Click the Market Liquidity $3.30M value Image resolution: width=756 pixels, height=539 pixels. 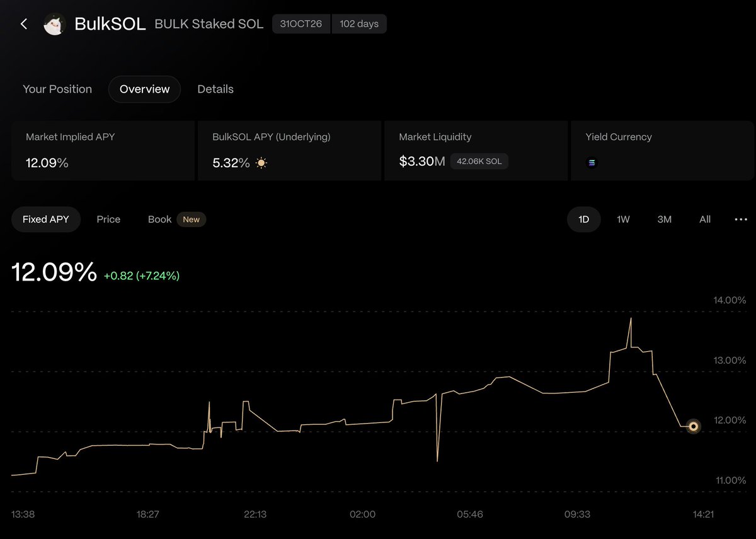(422, 161)
